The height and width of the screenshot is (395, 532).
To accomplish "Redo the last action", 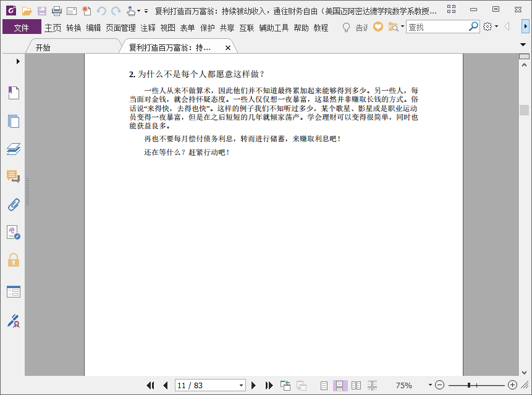I will pyautogui.click(x=116, y=11).
